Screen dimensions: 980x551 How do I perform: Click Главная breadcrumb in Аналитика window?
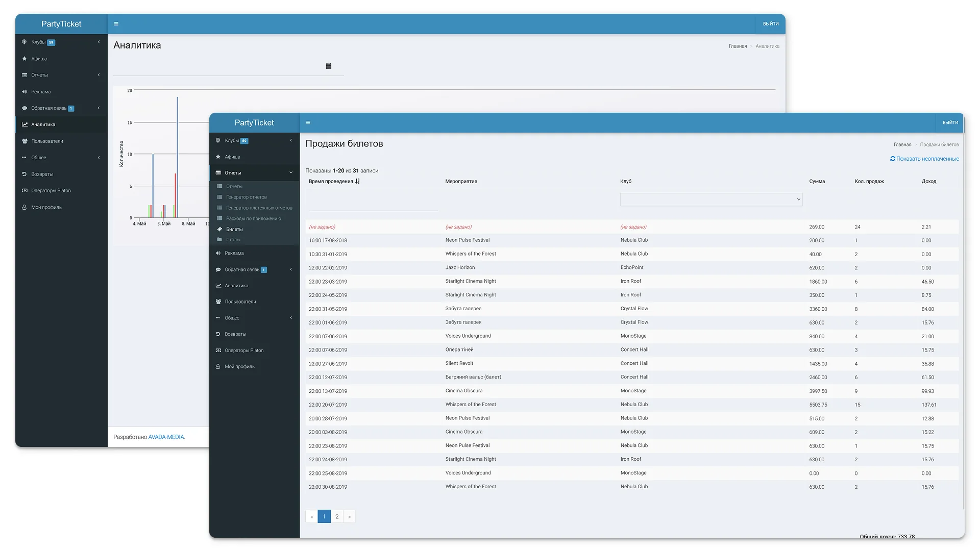pyautogui.click(x=738, y=46)
